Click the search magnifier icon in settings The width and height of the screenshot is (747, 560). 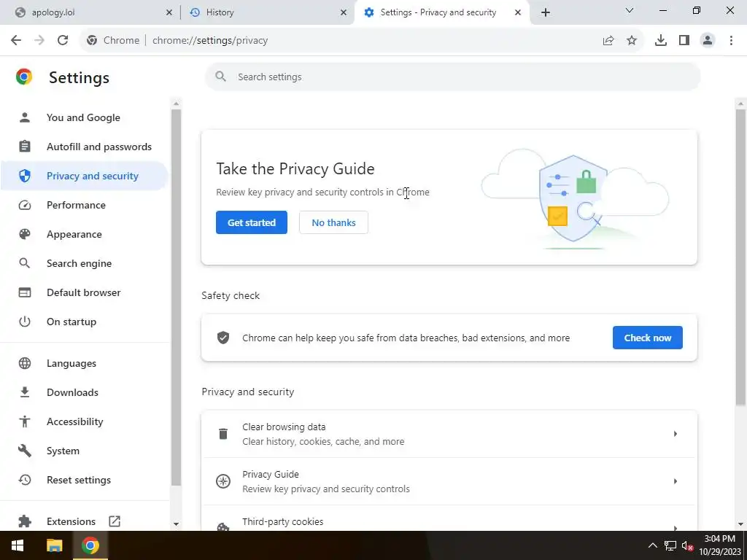tap(220, 77)
